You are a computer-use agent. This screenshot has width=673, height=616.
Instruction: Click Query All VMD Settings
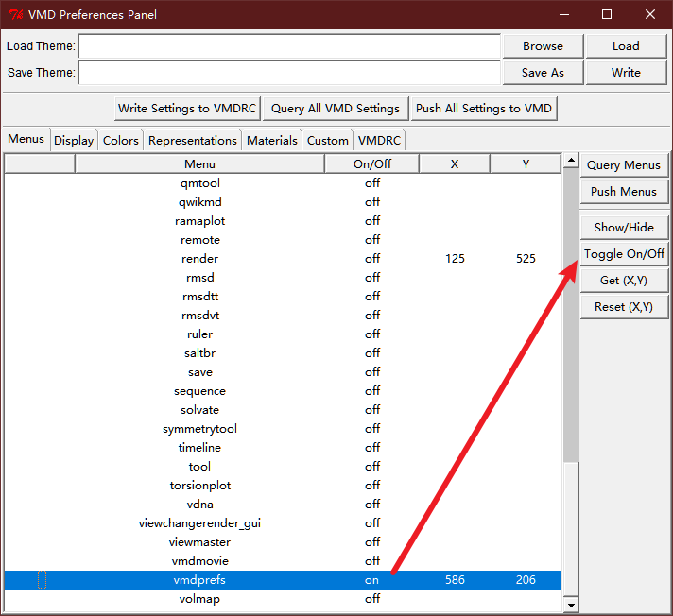336,109
